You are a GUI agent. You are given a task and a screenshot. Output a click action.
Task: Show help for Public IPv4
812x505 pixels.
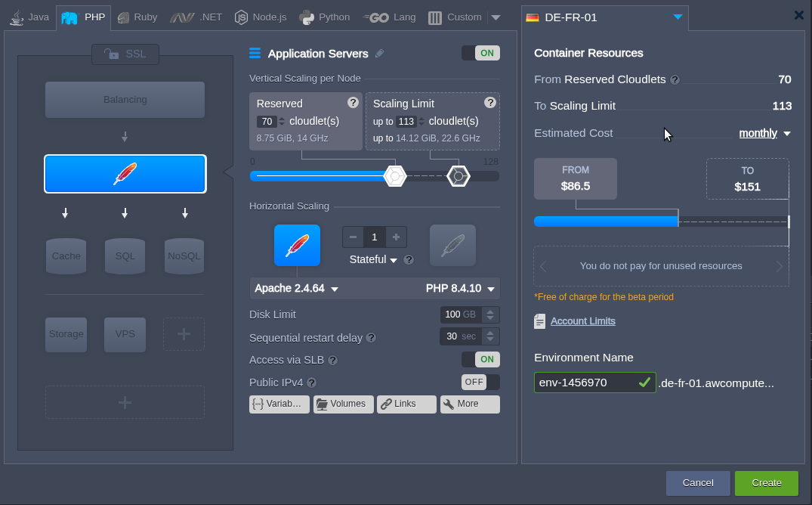(311, 383)
